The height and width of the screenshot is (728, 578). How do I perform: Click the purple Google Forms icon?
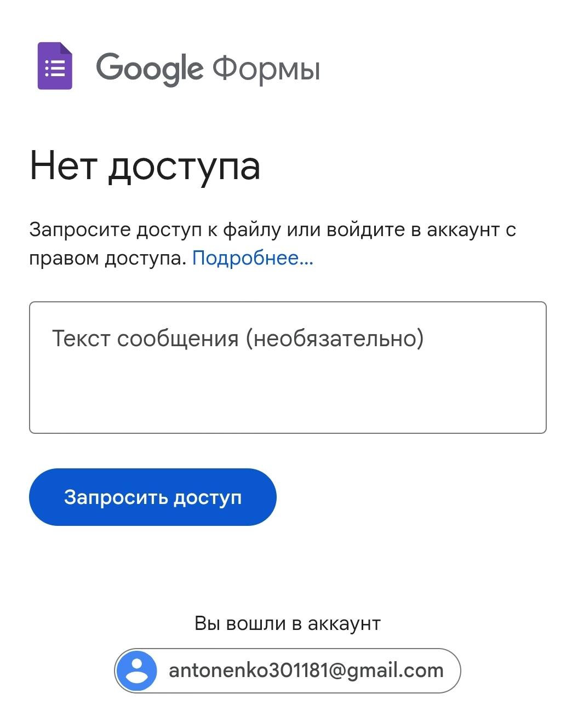pyautogui.click(x=55, y=66)
